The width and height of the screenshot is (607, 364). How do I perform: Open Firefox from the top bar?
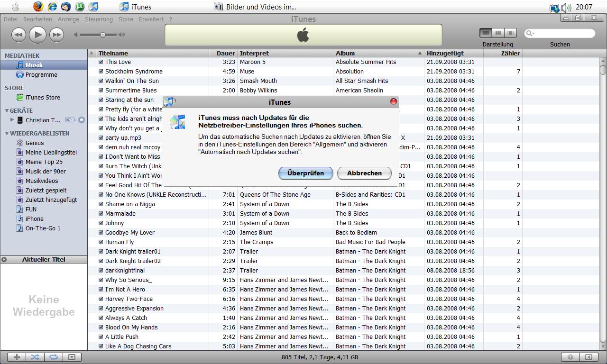pos(38,7)
